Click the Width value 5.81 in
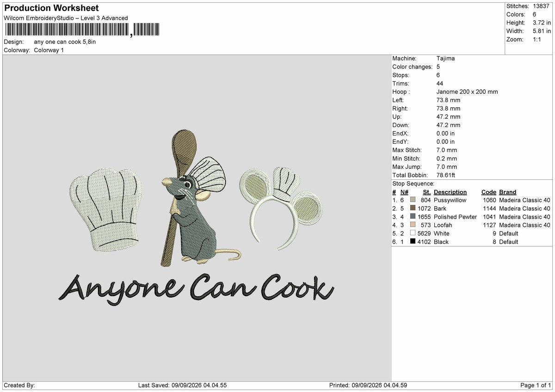Viewport: 555px width, 392px height. tap(542, 31)
